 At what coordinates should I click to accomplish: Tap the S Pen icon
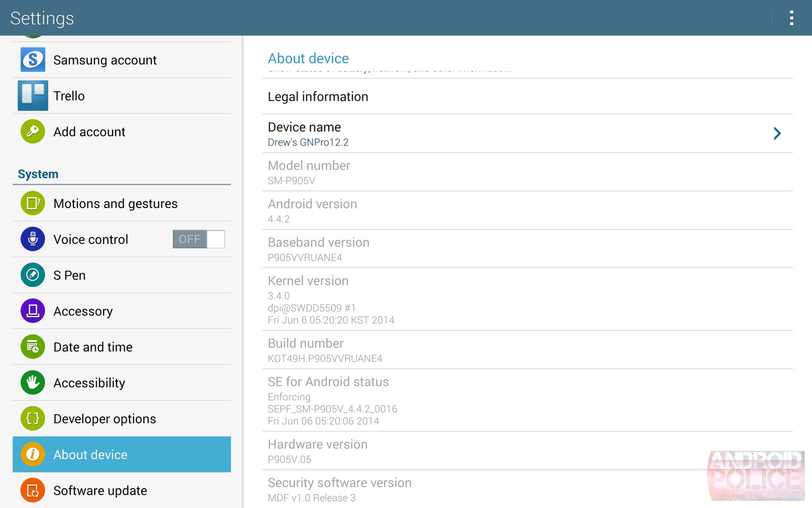pos(33,275)
